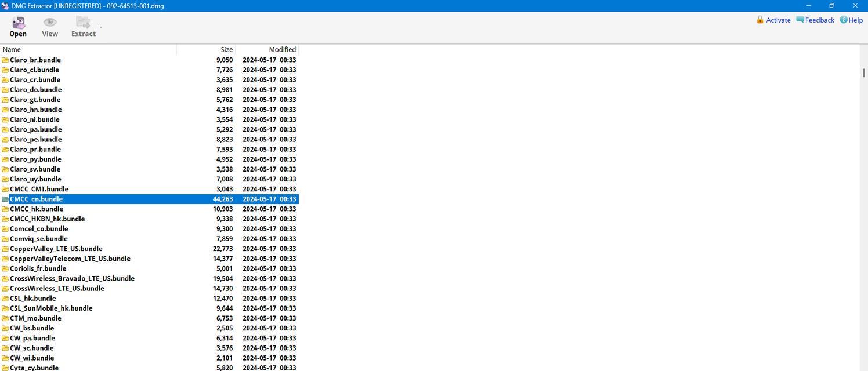
Task: Click size value 19,504 in the list
Action: click(223, 278)
